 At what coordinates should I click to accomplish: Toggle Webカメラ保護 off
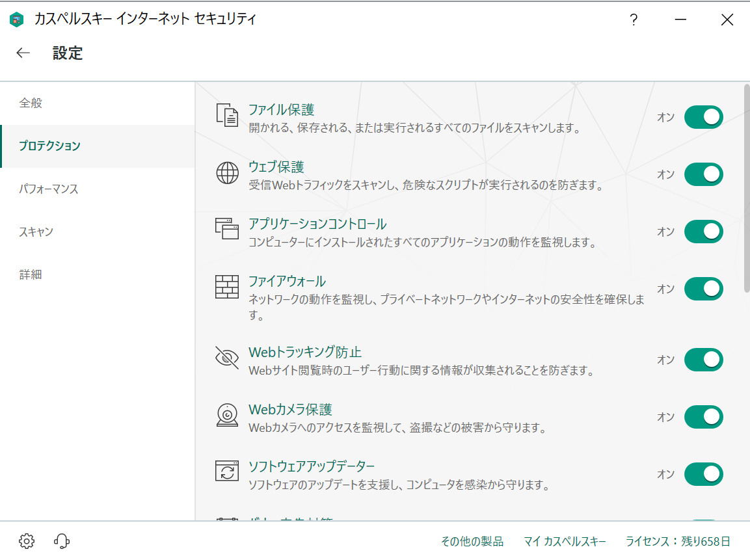[x=704, y=417]
